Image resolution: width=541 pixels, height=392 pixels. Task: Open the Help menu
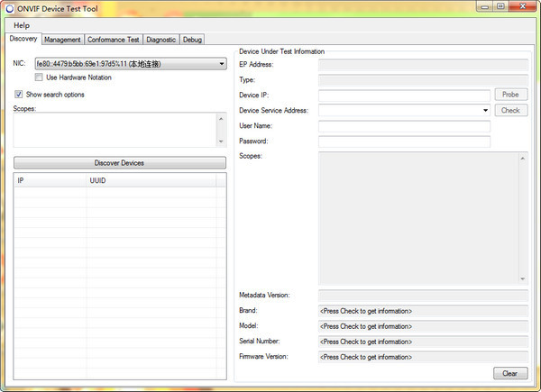(x=22, y=25)
